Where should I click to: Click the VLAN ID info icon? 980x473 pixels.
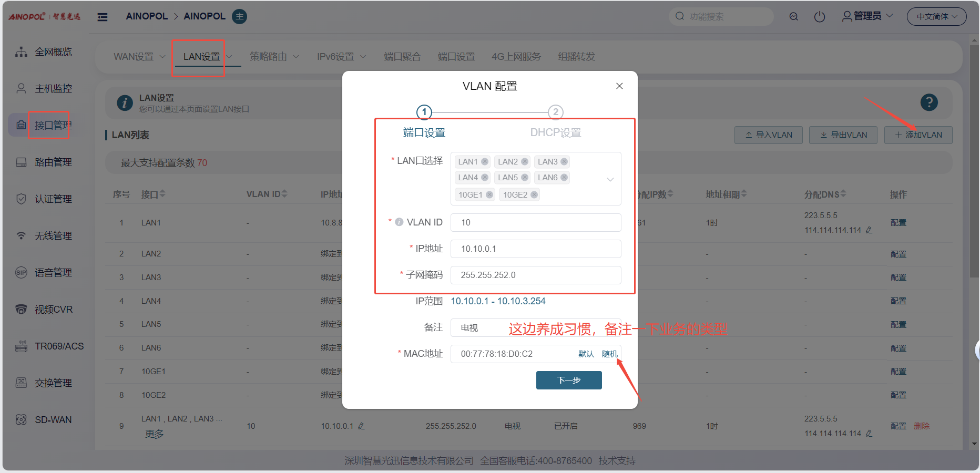pos(399,222)
